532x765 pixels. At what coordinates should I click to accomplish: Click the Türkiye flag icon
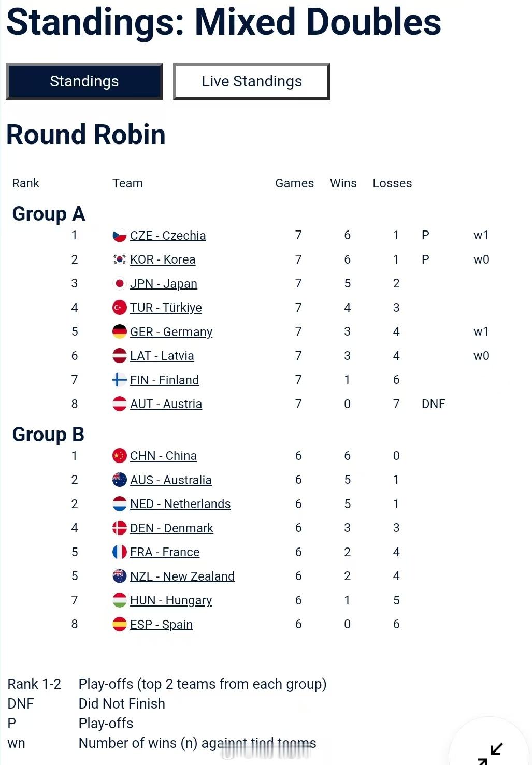[x=120, y=308]
